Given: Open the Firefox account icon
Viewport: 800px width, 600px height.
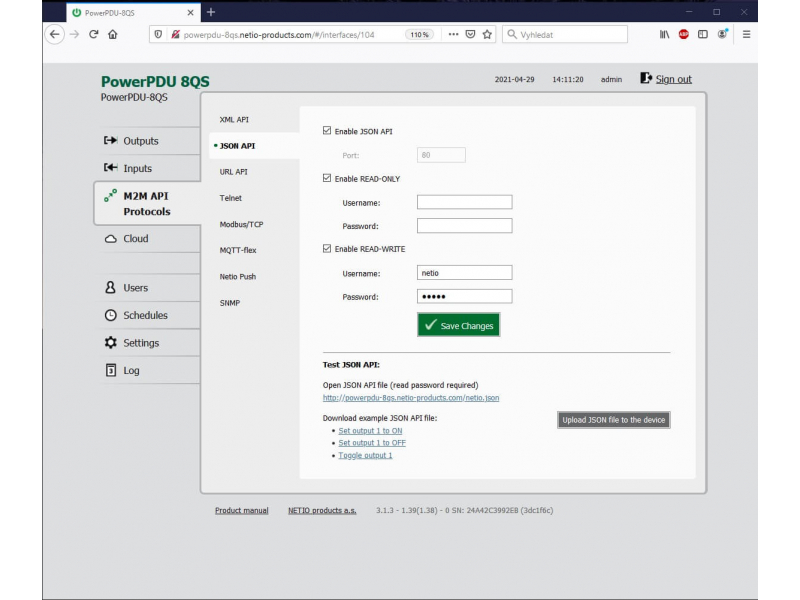Looking at the screenshot, I should [x=722, y=34].
